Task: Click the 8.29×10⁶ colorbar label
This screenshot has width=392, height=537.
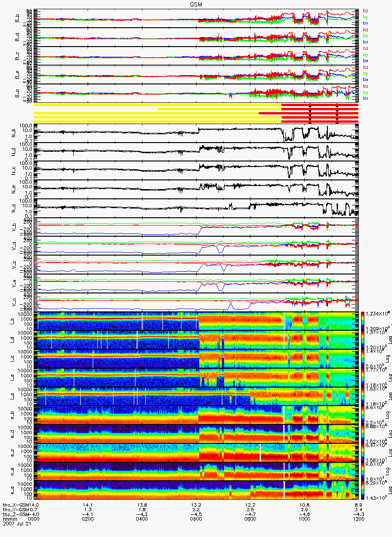Action: pyautogui.click(x=376, y=483)
